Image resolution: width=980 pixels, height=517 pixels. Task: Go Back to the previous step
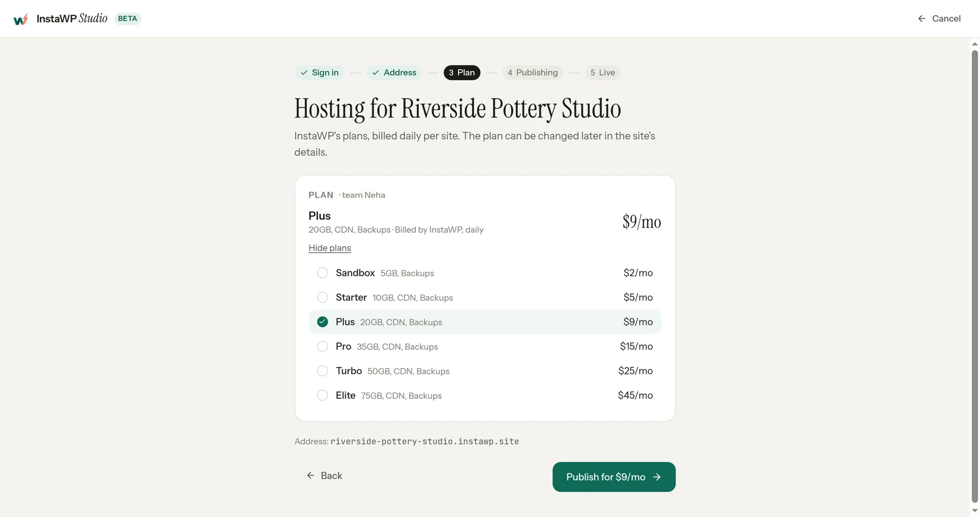tap(324, 475)
